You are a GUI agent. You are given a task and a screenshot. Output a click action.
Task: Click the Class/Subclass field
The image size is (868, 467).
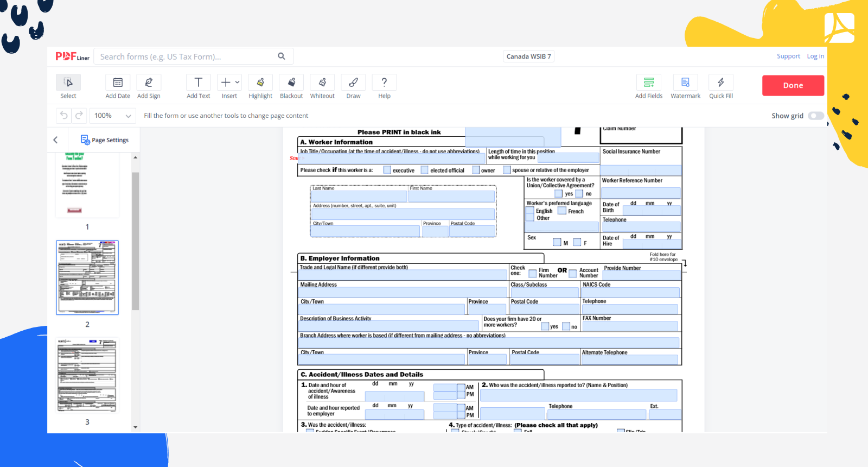[x=545, y=292]
